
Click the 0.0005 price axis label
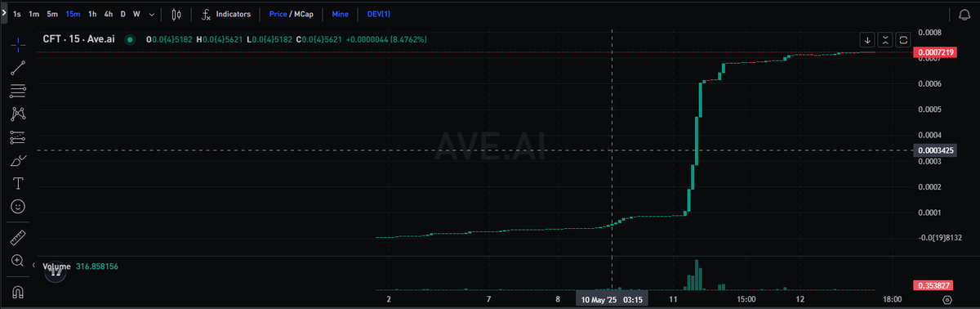pyautogui.click(x=930, y=110)
